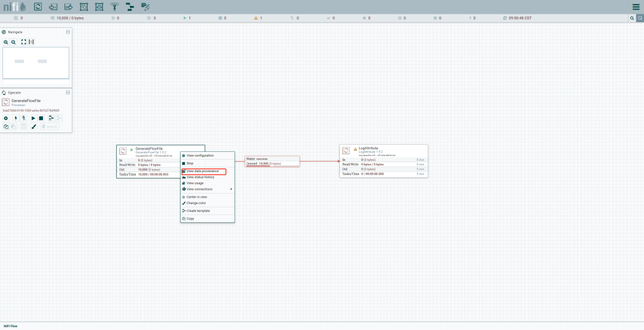Click the Operate panel heading

click(14, 93)
